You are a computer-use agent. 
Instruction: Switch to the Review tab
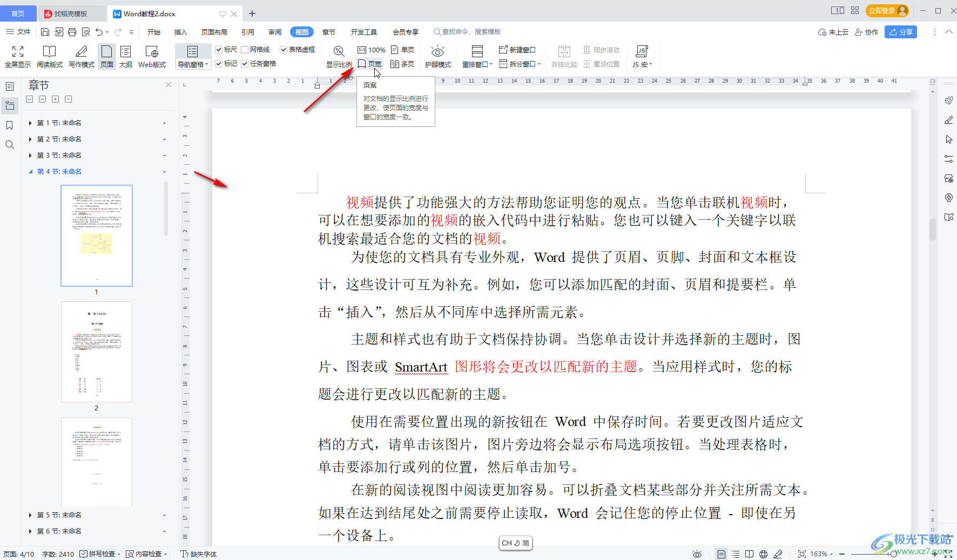275,32
